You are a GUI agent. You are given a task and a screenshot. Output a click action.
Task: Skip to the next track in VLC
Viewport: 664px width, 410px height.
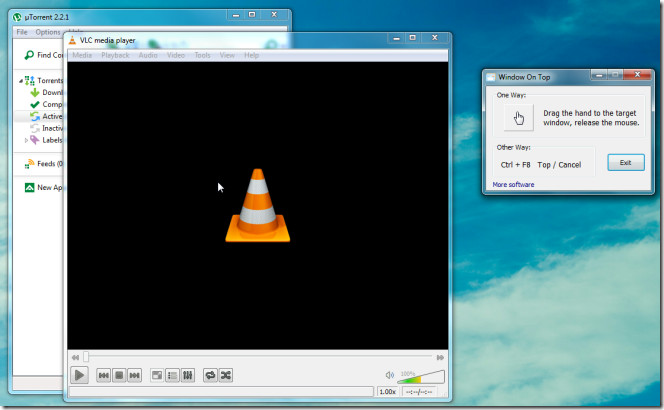(x=135, y=375)
